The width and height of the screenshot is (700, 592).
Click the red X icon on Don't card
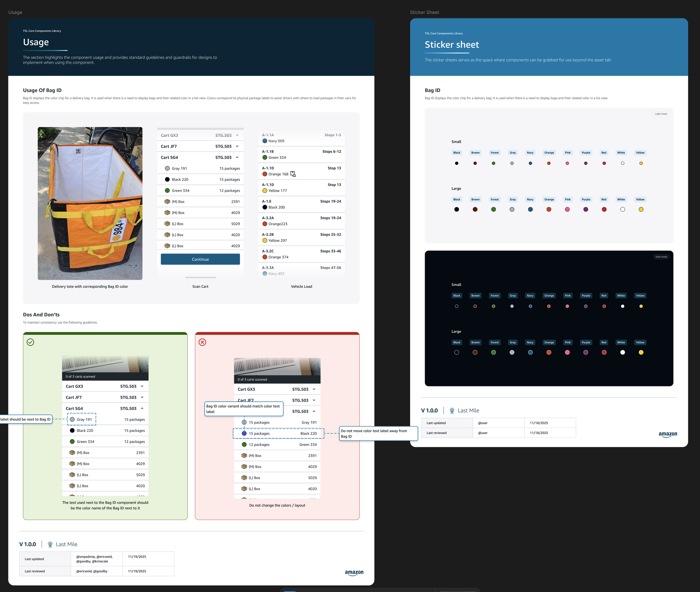(x=202, y=342)
